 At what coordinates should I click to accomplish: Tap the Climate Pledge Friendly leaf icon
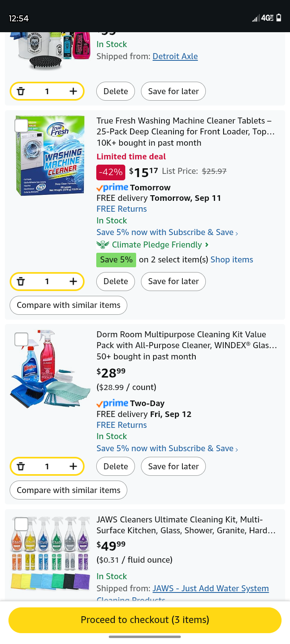103,245
